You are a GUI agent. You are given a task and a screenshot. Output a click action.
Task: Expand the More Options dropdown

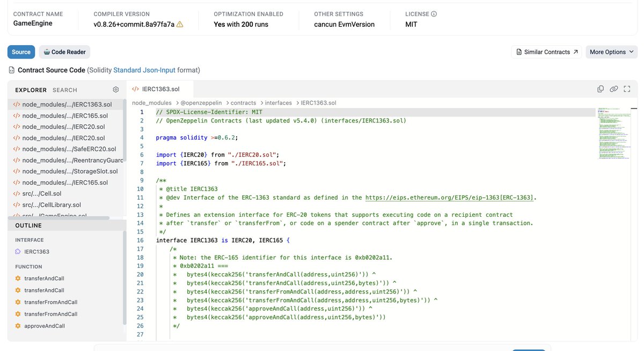611,52
